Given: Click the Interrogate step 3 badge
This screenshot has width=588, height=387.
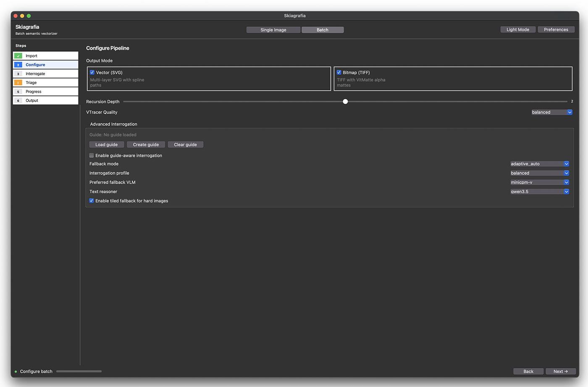Looking at the screenshot, I should [x=18, y=74].
